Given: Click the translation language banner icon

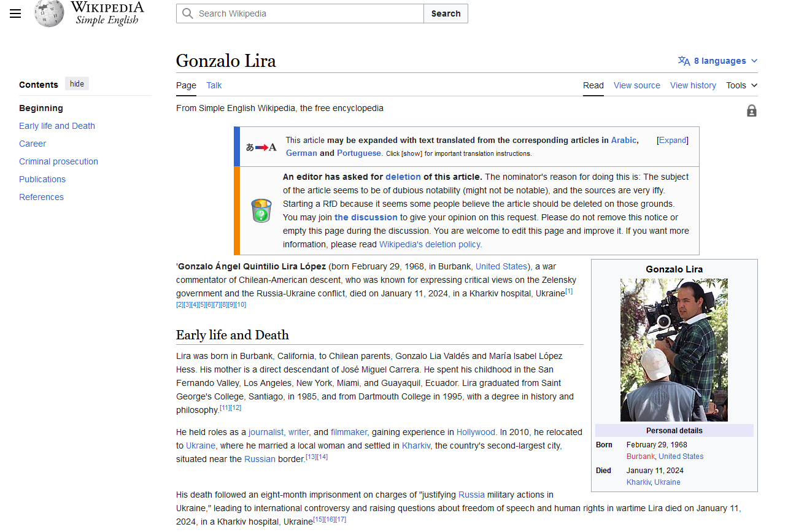Looking at the screenshot, I should click(261, 147).
